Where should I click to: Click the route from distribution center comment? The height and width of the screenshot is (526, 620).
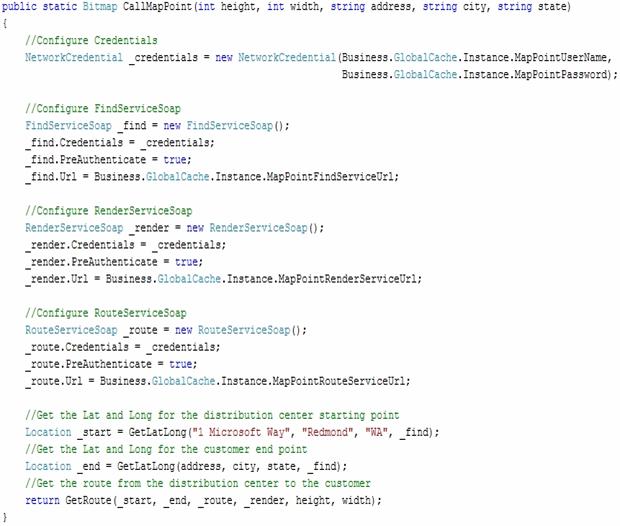[x=198, y=484]
